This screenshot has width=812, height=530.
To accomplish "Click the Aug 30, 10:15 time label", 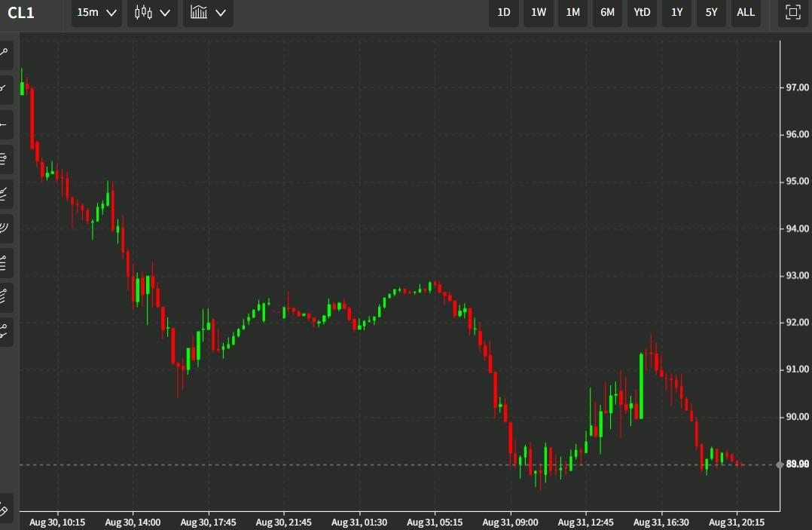I will 57,522.
